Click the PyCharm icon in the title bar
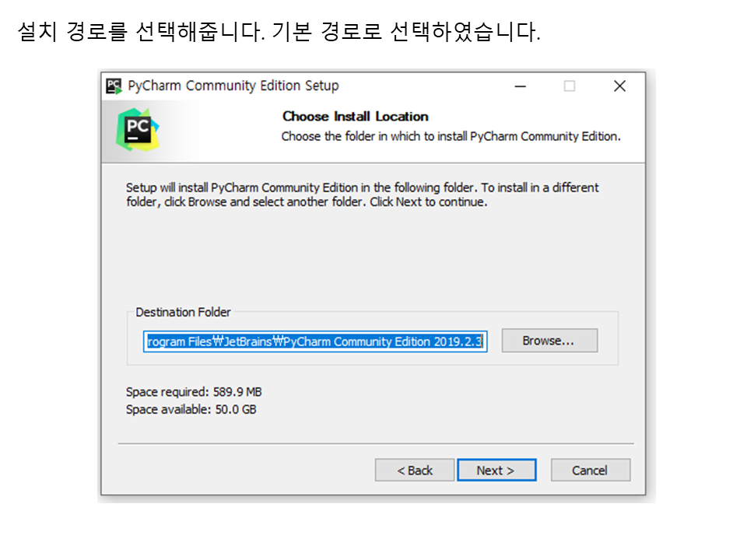 coord(114,86)
